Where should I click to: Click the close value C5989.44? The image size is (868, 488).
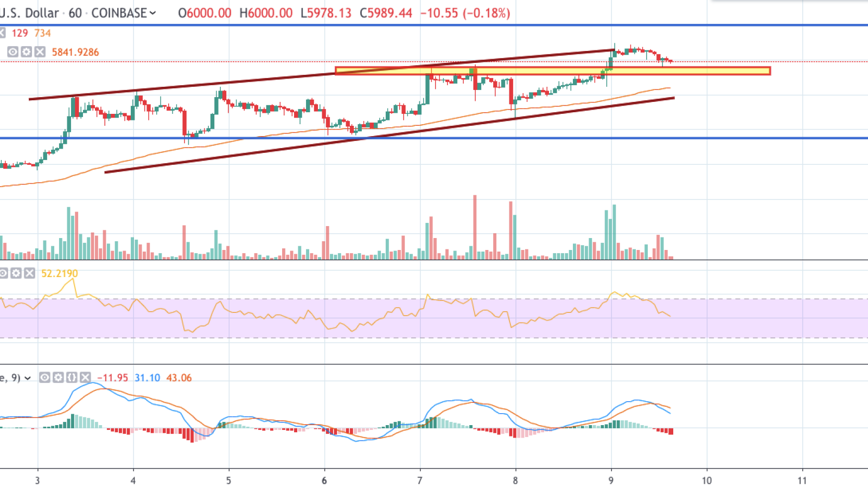tap(386, 13)
